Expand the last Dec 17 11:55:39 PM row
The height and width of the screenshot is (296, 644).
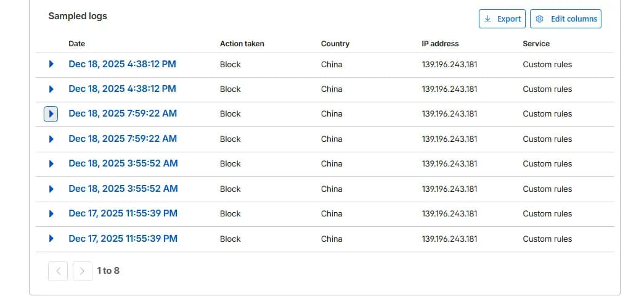(x=51, y=239)
